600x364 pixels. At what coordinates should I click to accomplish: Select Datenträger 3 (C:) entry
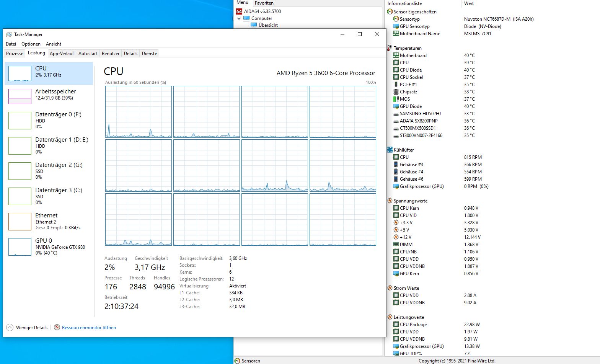pos(49,196)
